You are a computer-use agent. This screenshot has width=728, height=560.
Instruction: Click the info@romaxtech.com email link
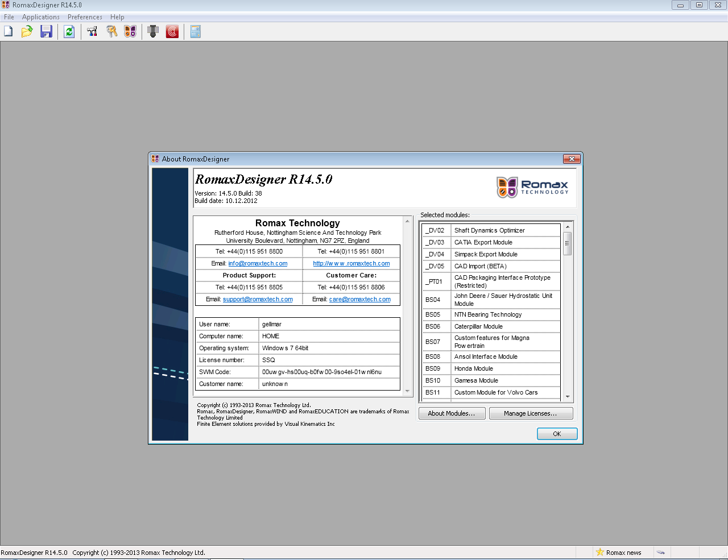point(258,263)
